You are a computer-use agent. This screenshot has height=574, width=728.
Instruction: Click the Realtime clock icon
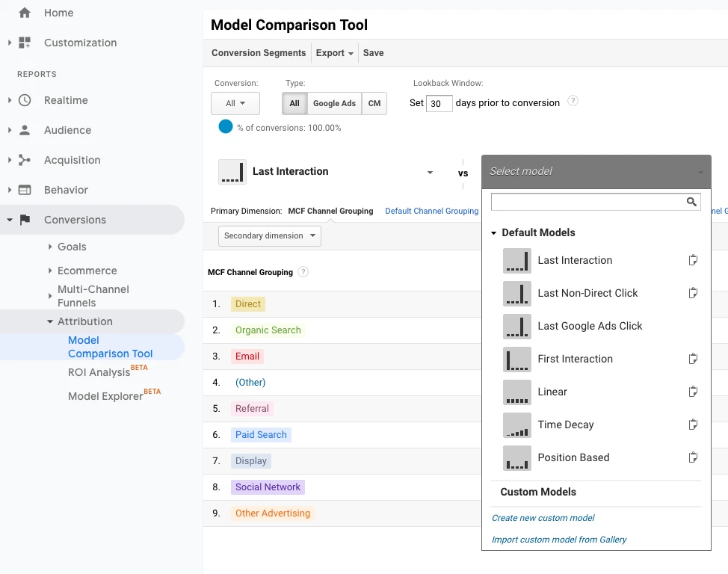click(25, 100)
